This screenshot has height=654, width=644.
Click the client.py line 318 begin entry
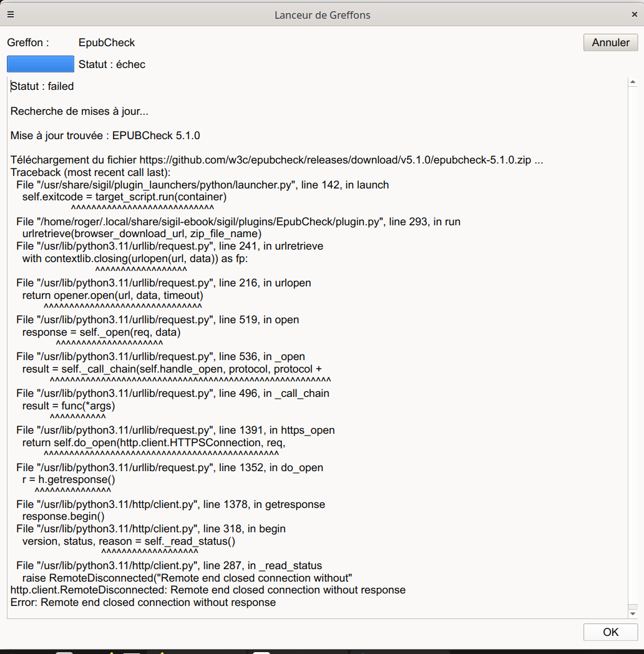[x=151, y=529]
